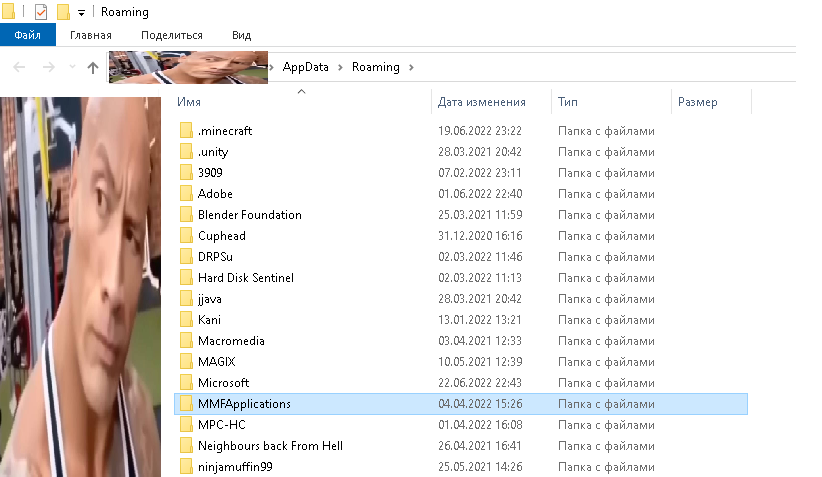Select the Cuphead folder icon
The width and height of the screenshot is (822, 477).
(x=185, y=236)
